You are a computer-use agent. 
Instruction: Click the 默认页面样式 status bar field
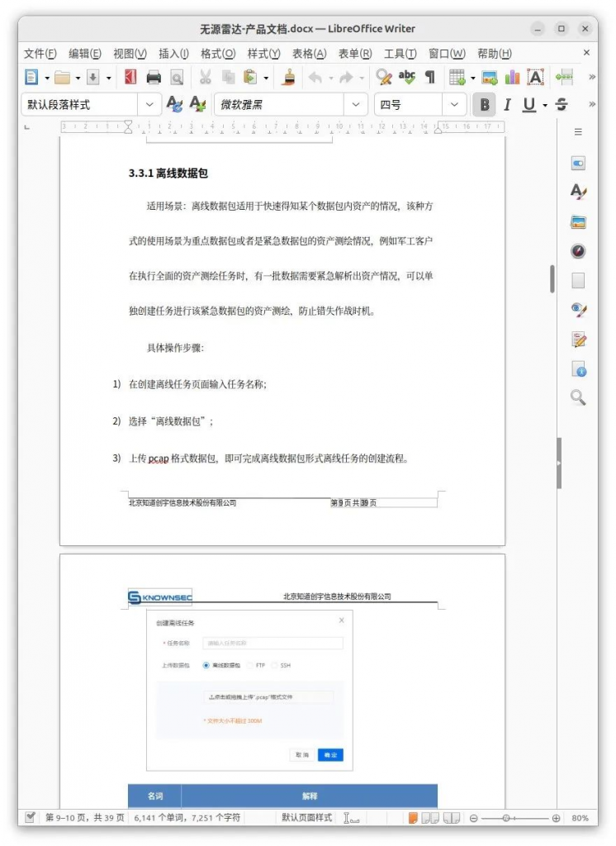point(306,818)
